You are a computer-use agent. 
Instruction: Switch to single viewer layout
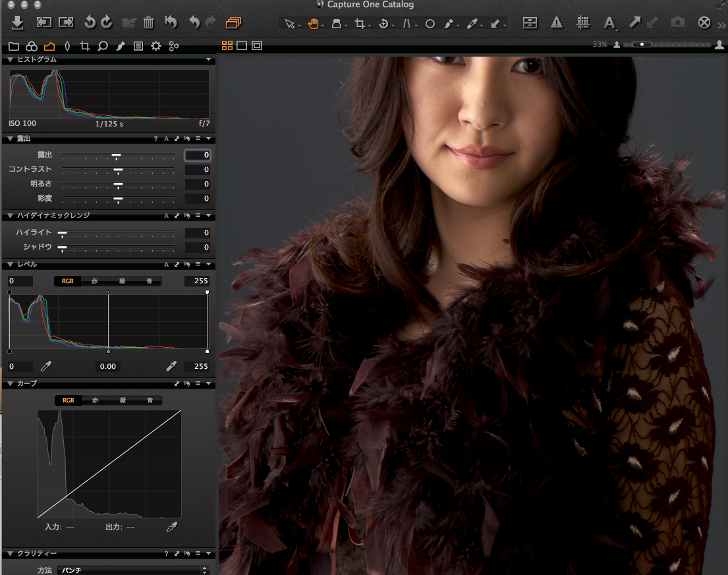tap(242, 45)
